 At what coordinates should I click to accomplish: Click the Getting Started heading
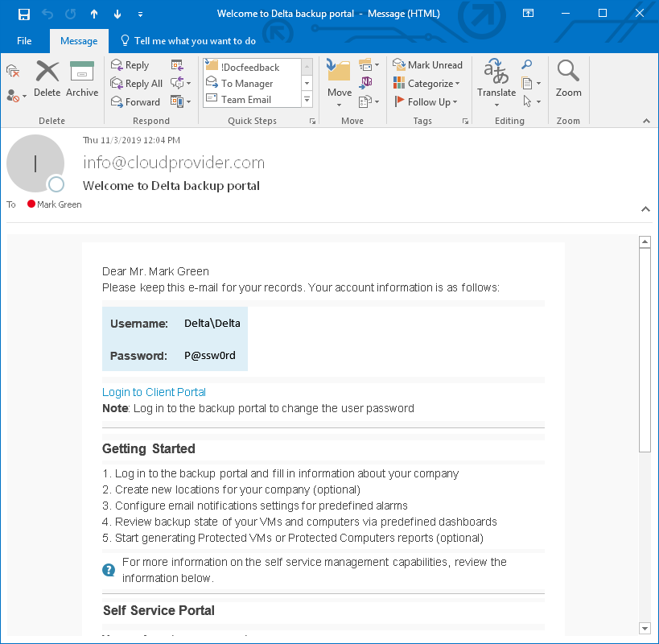(149, 449)
